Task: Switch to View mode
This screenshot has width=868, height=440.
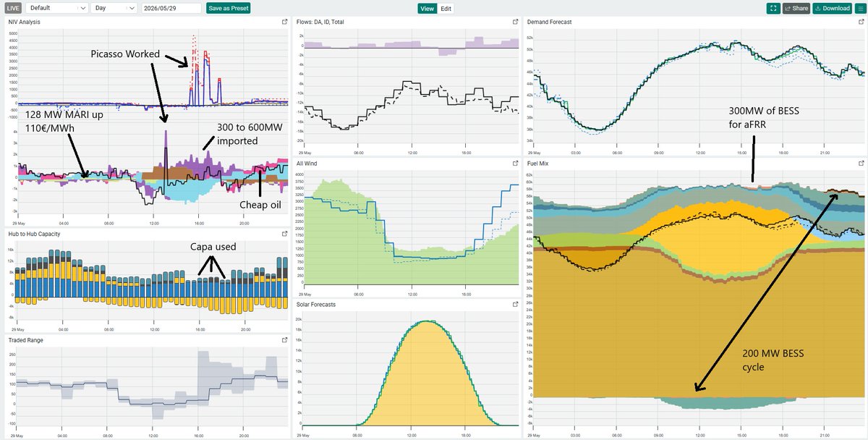Action: click(x=427, y=9)
